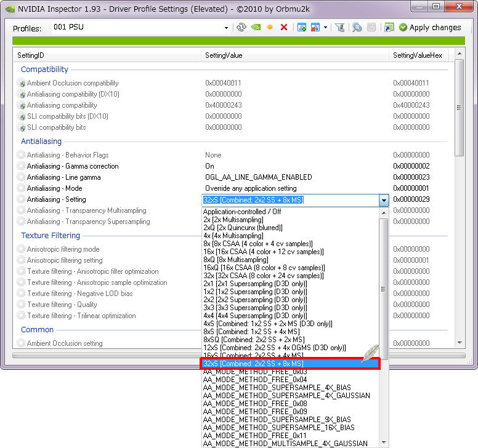Click the SettingValueHex column header
The height and width of the screenshot is (448, 478).
(x=418, y=55)
